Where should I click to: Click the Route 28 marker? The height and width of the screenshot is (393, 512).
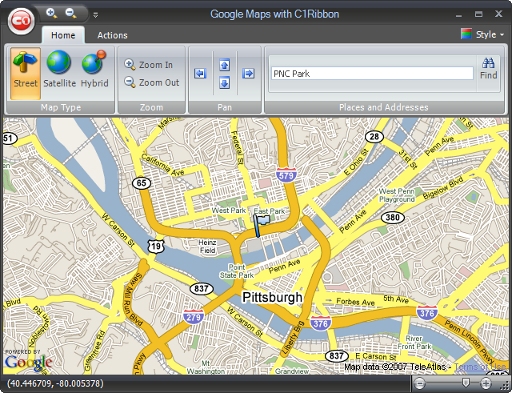click(x=374, y=136)
